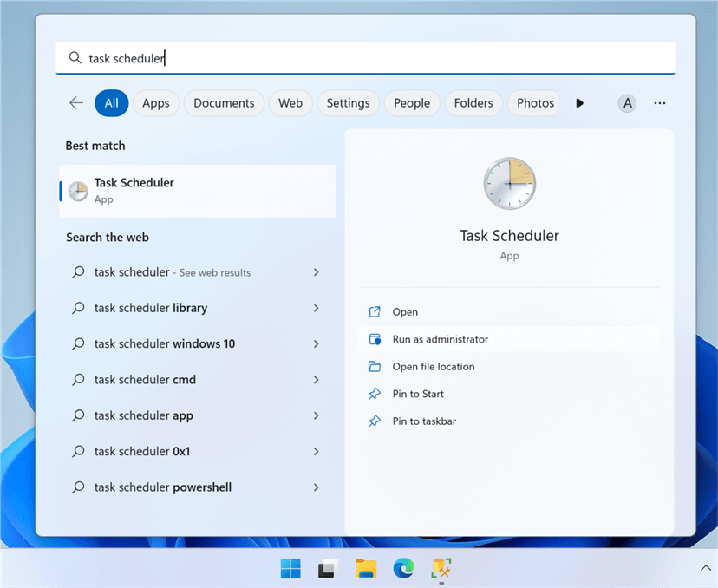
Task: Select task scheduler windows 10 web suggestion
Action: tap(165, 344)
